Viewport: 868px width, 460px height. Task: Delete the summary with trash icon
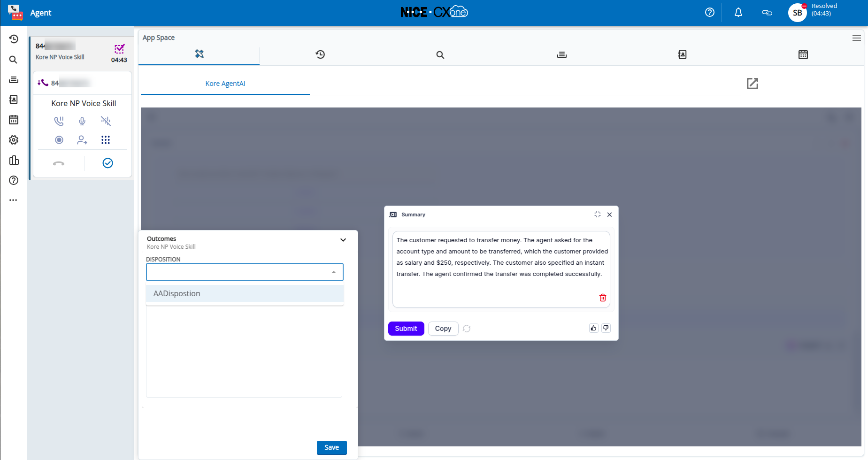[603, 298]
